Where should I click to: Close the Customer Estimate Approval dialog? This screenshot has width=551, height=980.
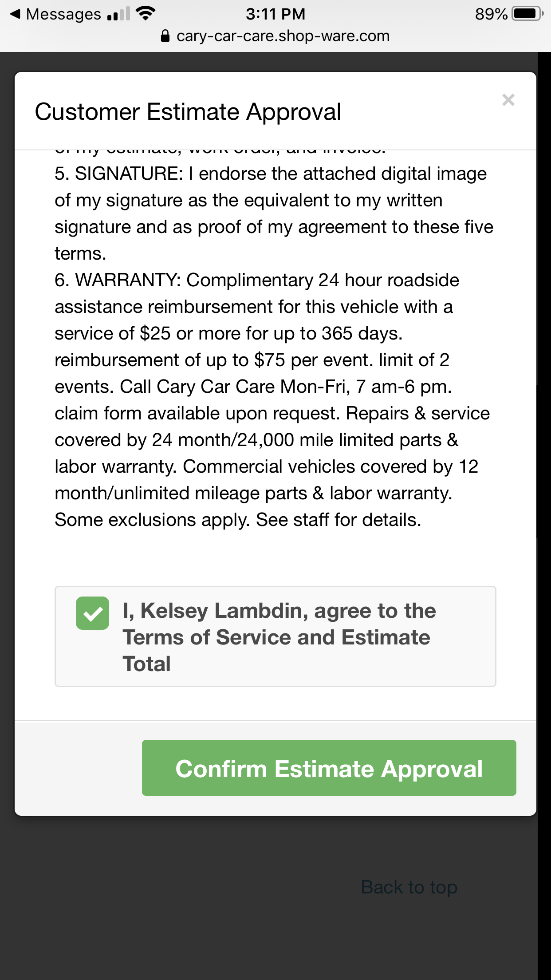[508, 100]
